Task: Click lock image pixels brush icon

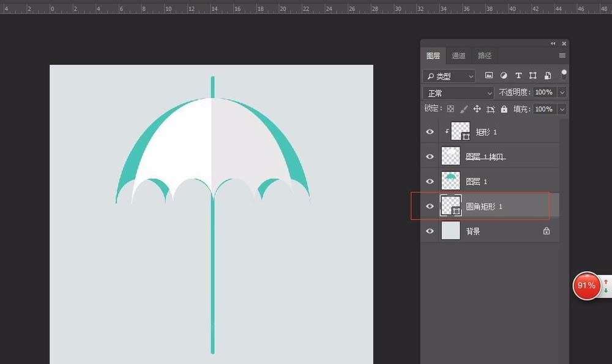Action: (464, 109)
